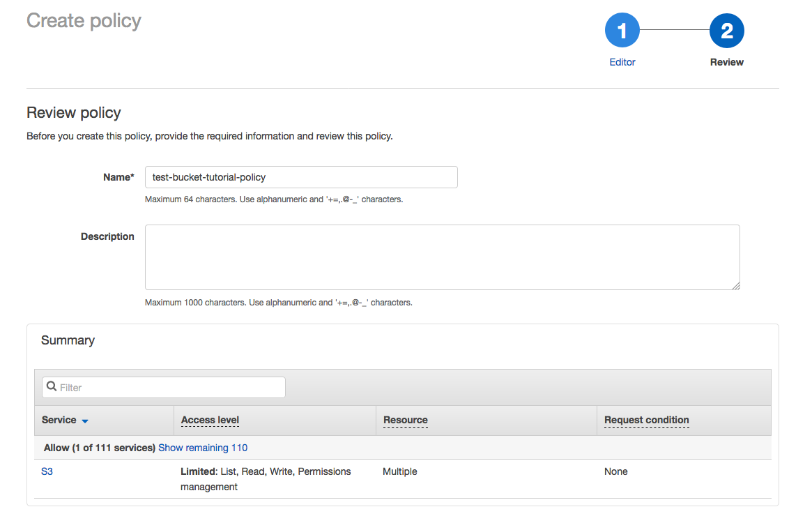Click the Access level column header

[x=209, y=420]
